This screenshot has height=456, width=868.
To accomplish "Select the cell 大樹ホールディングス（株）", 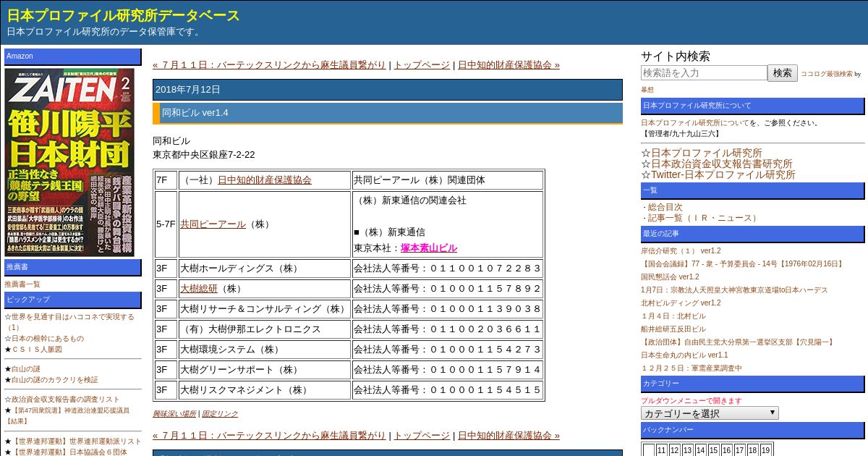I will [x=265, y=269].
